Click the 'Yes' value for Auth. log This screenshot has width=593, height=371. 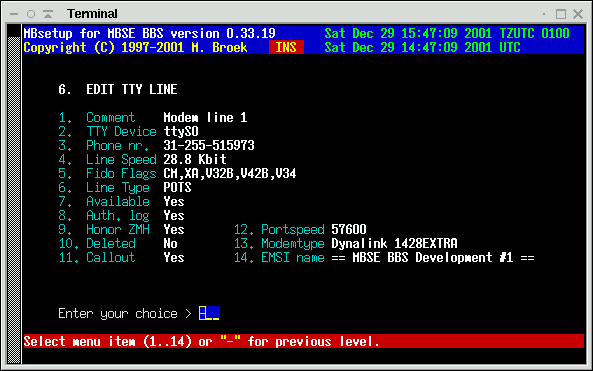(x=174, y=215)
